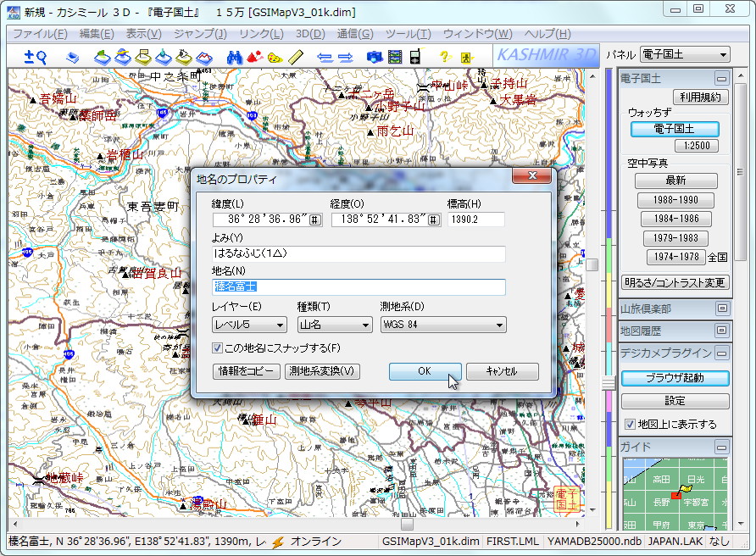Go back with the left arrow icon
756x556 pixels.
tap(325, 58)
